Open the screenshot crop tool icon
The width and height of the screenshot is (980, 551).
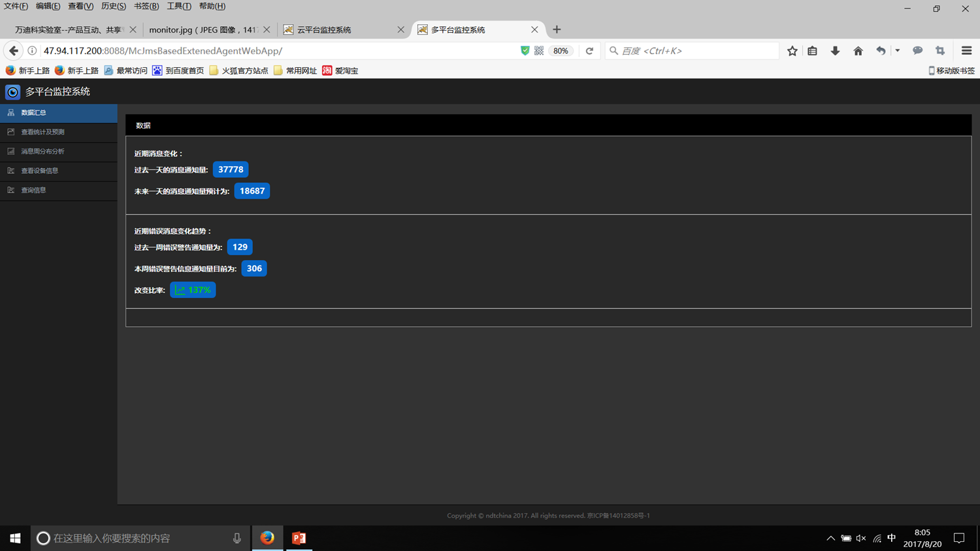(940, 51)
